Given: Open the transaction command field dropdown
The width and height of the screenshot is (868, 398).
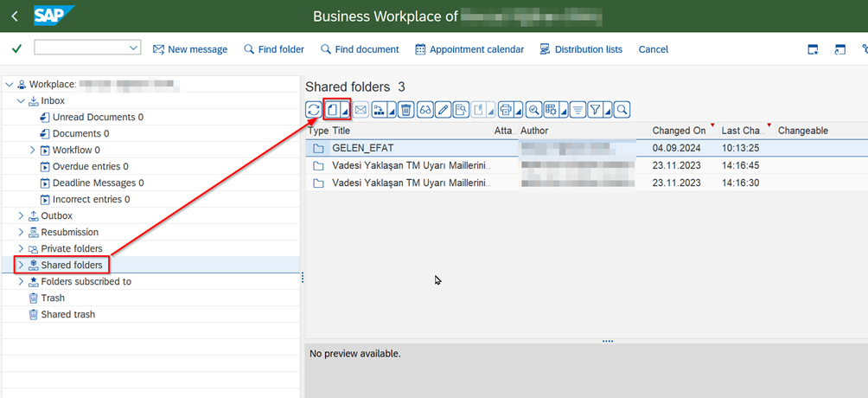Looking at the screenshot, I should (133, 48).
